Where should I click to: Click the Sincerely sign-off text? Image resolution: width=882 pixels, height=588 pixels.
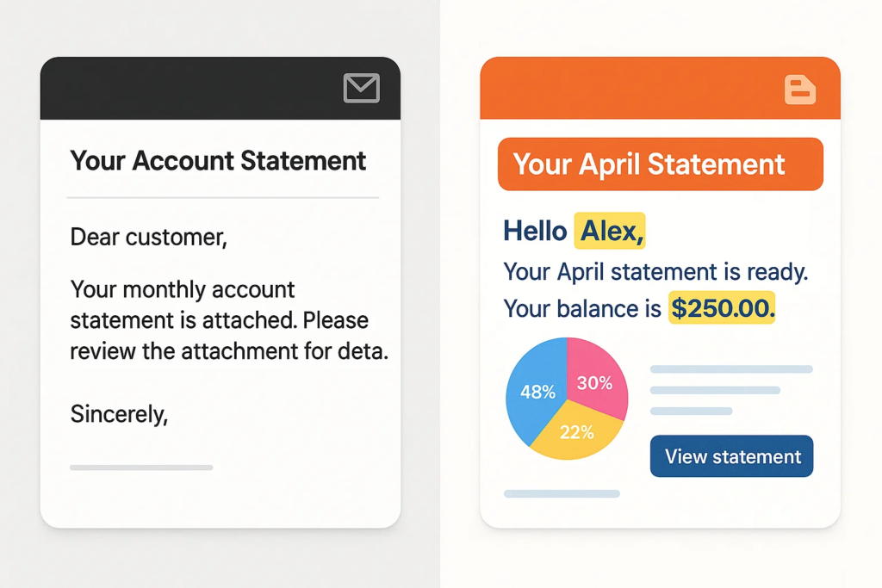coord(119,414)
